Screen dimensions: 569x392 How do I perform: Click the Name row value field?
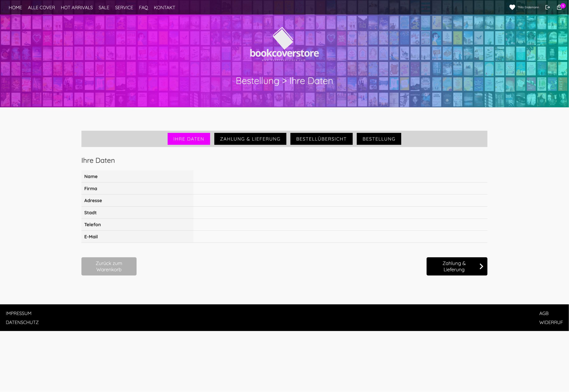[340, 176]
